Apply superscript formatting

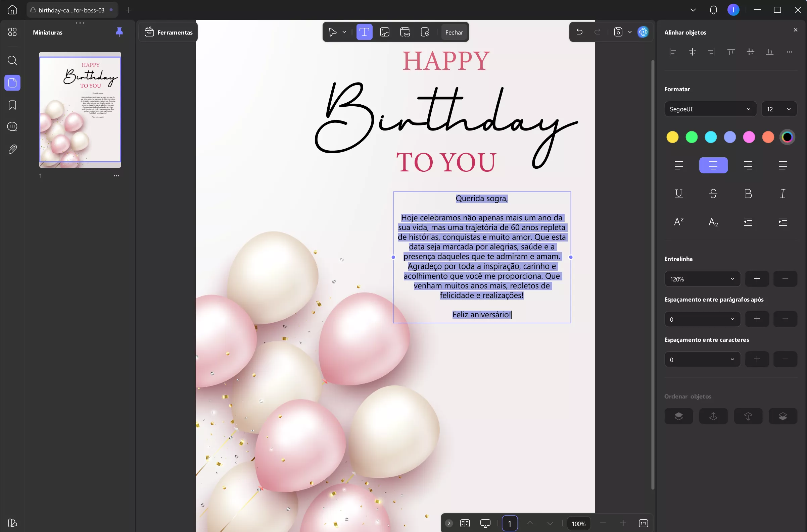(679, 222)
